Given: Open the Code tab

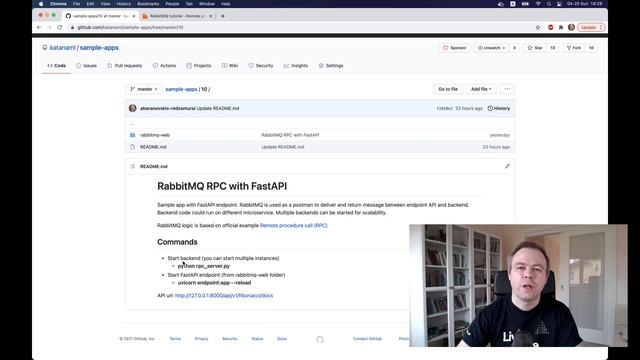Looking at the screenshot, I should (x=57, y=66).
